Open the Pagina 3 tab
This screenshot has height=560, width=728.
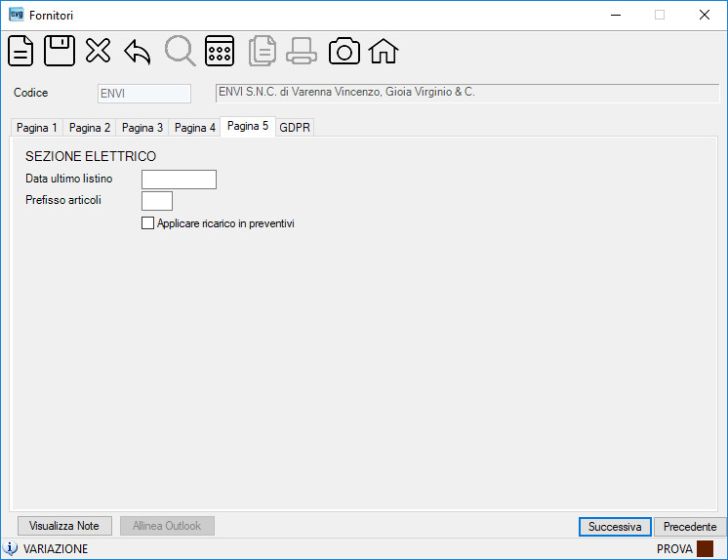click(142, 127)
